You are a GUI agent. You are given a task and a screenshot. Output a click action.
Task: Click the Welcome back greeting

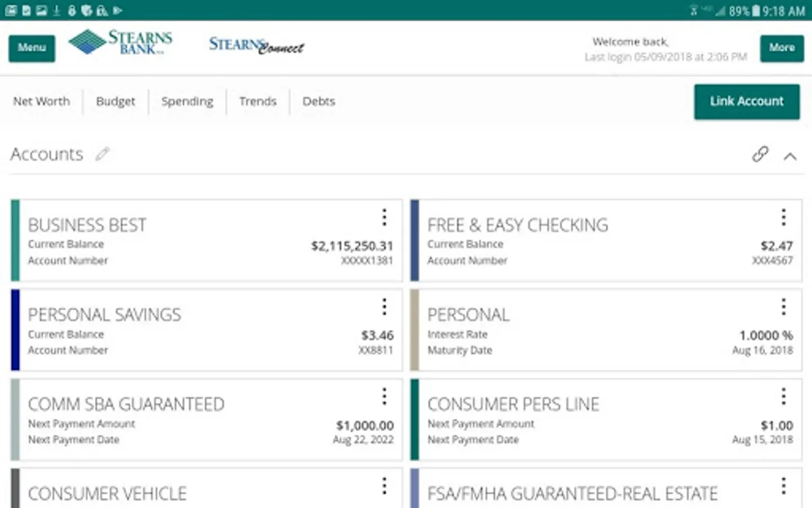pos(630,42)
